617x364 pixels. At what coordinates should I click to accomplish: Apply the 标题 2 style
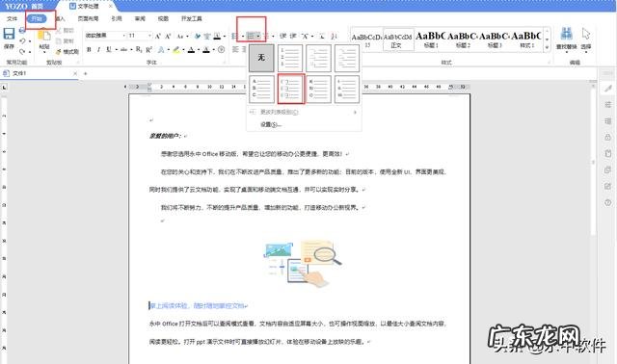click(463, 39)
